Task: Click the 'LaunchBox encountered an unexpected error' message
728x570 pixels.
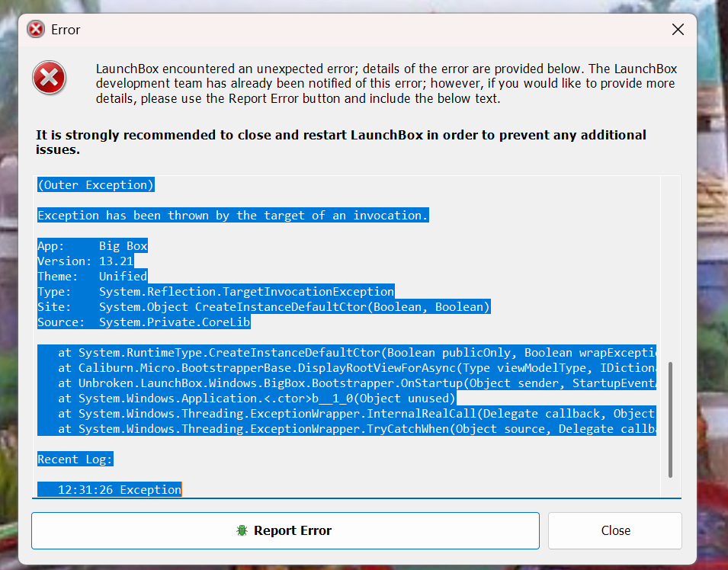Action: pyautogui.click(x=386, y=84)
